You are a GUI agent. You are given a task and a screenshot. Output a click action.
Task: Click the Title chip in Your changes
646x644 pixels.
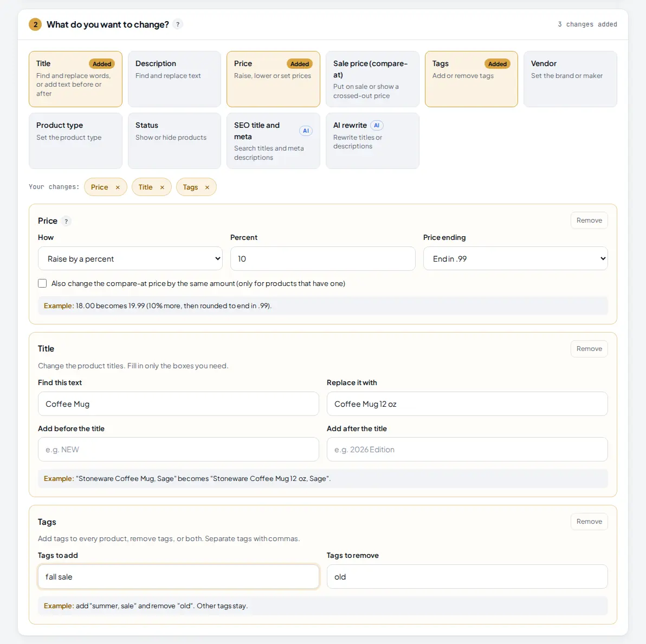pos(151,187)
